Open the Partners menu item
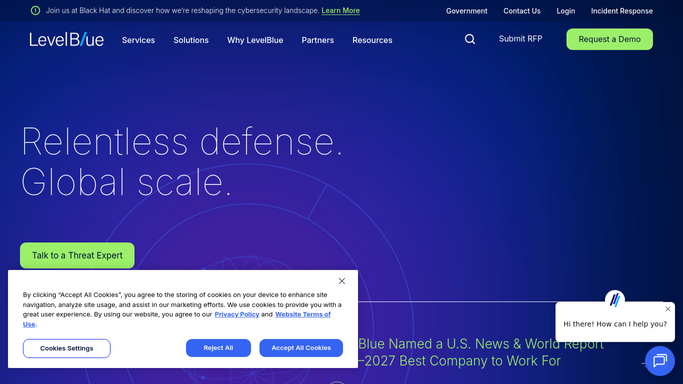The height and width of the screenshot is (384, 683). pyautogui.click(x=318, y=40)
